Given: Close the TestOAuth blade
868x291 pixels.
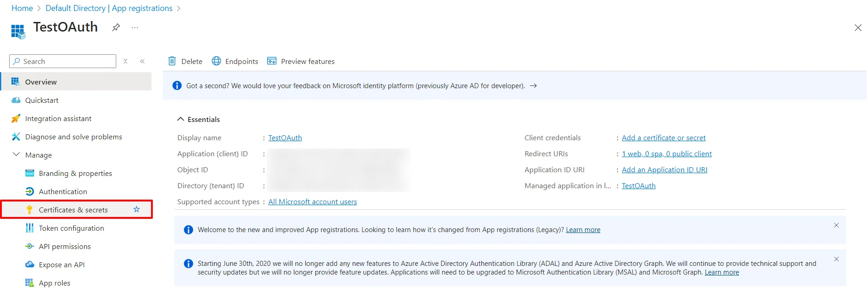Looking at the screenshot, I should click(858, 28).
